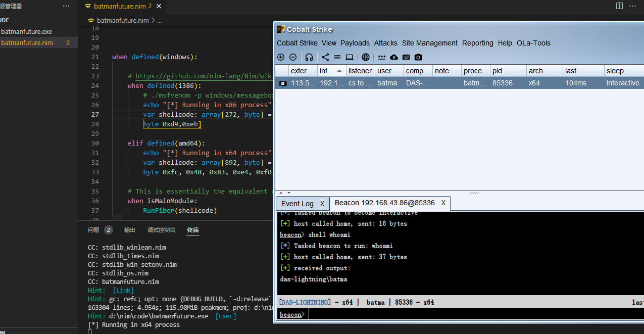This screenshot has height=334, width=644.
Task: Show targets table via monitor icon
Action: tap(350, 57)
